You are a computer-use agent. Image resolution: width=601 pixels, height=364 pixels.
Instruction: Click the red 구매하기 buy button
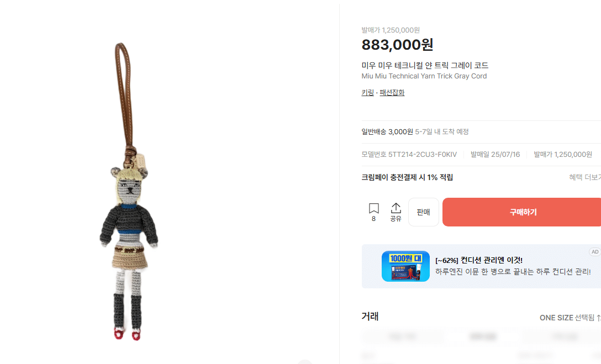(523, 212)
